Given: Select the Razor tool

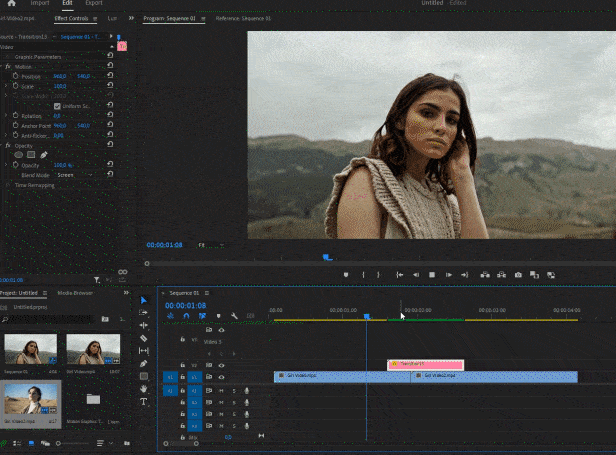Looking at the screenshot, I should (x=144, y=337).
